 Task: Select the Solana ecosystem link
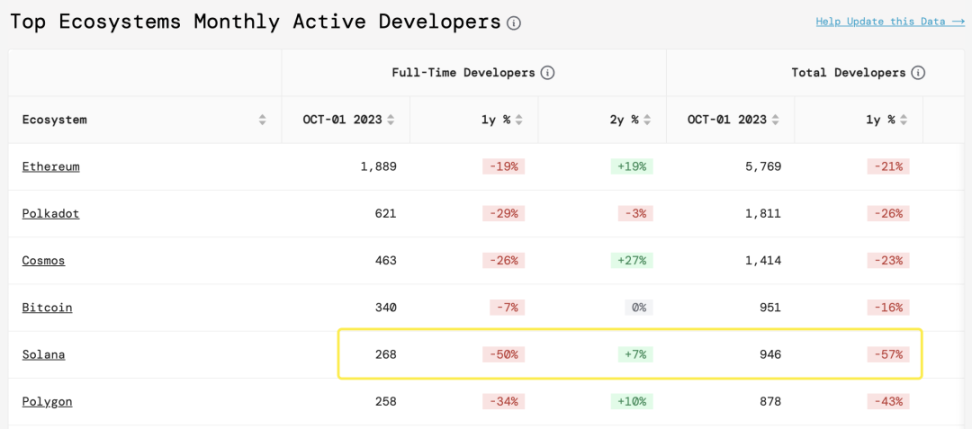[44, 355]
